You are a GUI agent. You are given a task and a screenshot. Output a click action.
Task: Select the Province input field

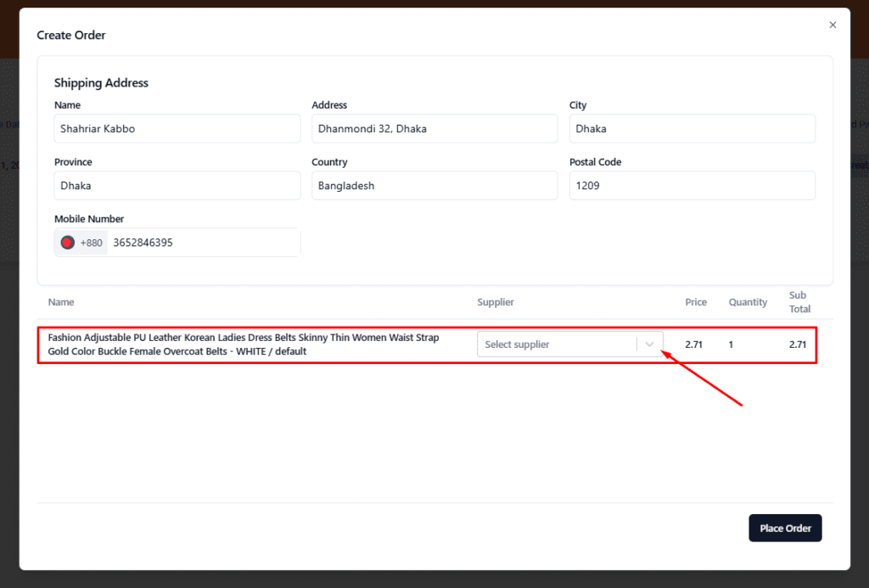tap(177, 186)
